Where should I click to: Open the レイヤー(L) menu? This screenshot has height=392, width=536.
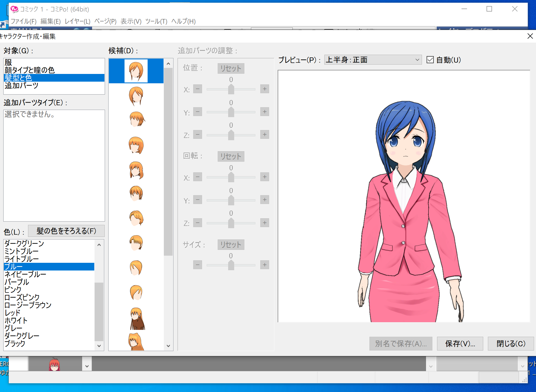[77, 21]
